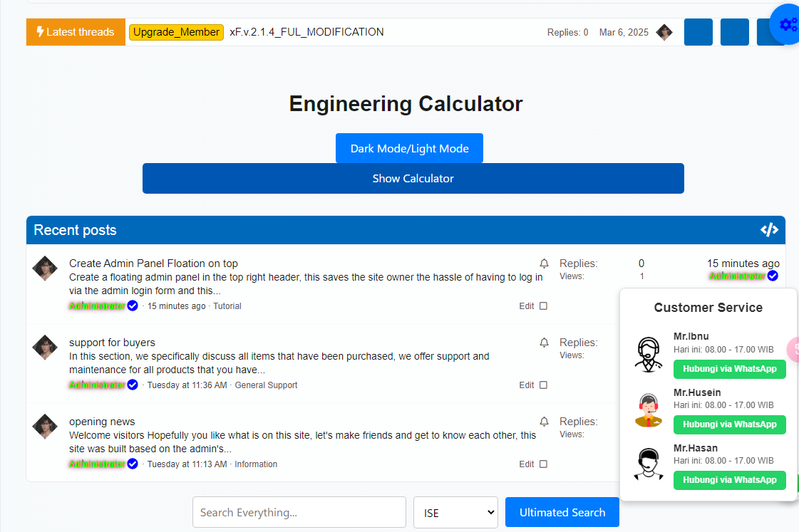Viewport: 799px width, 532px height.
Task: Click the code icon in Recent posts header
Action: pos(769,229)
